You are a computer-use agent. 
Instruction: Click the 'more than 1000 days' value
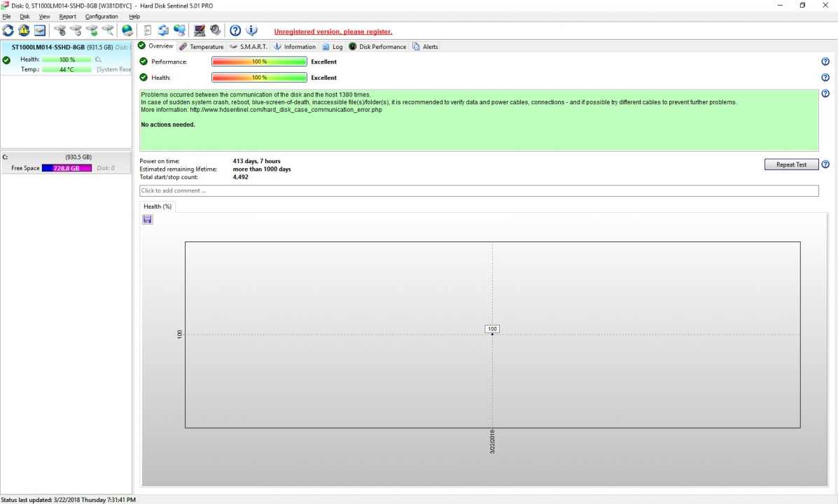click(262, 169)
